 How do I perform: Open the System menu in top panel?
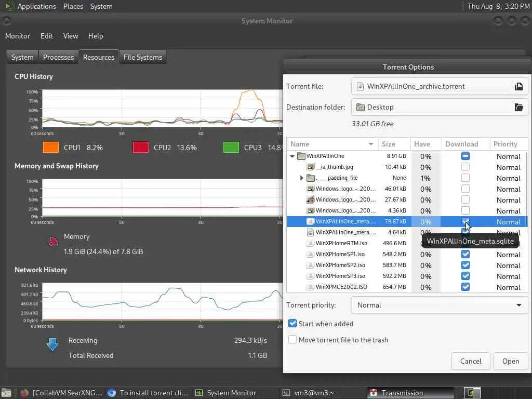click(101, 6)
